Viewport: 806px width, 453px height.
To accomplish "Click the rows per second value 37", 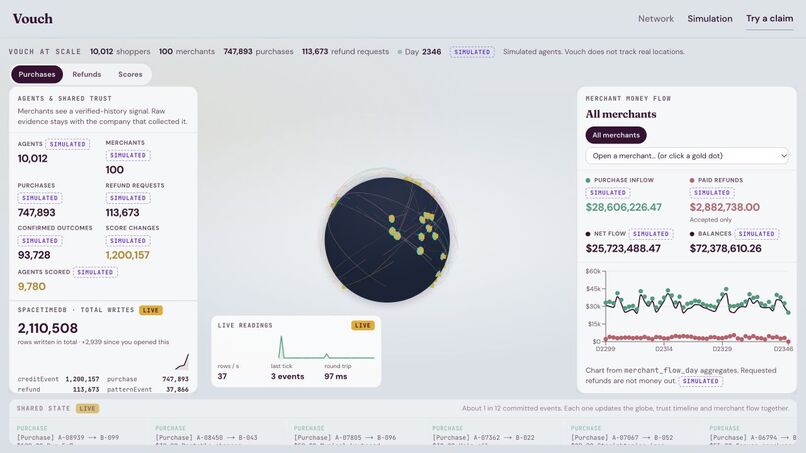I will click(x=222, y=376).
